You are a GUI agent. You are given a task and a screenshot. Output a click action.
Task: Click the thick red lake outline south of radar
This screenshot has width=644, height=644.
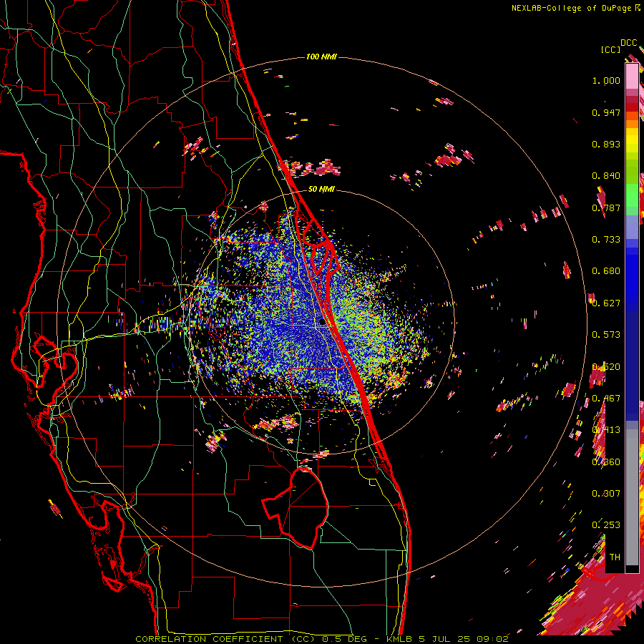[296, 507]
